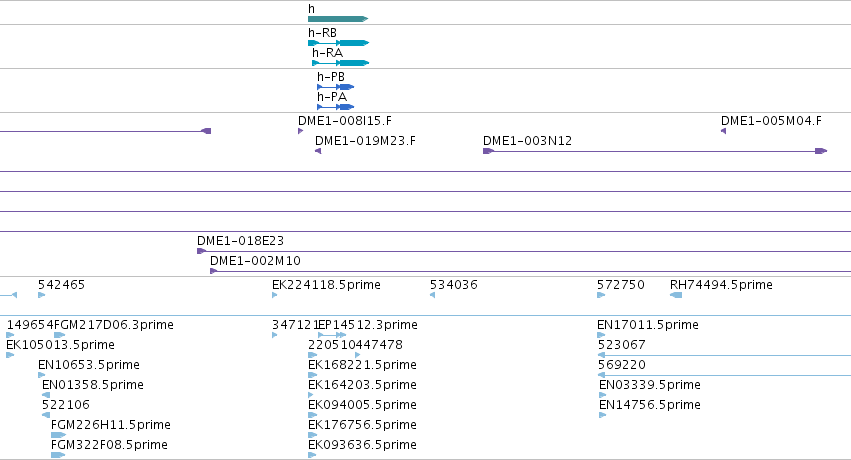This screenshot has width=851, height=460.
Task: Click the purple arrow under DME1-018E23
Action: tap(201, 251)
